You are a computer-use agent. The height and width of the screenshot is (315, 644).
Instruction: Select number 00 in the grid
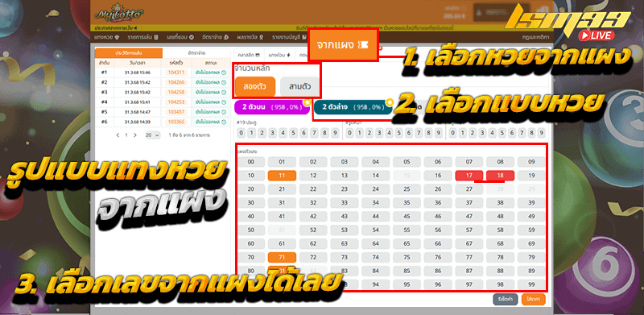pyautogui.click(x=250, y=162)
